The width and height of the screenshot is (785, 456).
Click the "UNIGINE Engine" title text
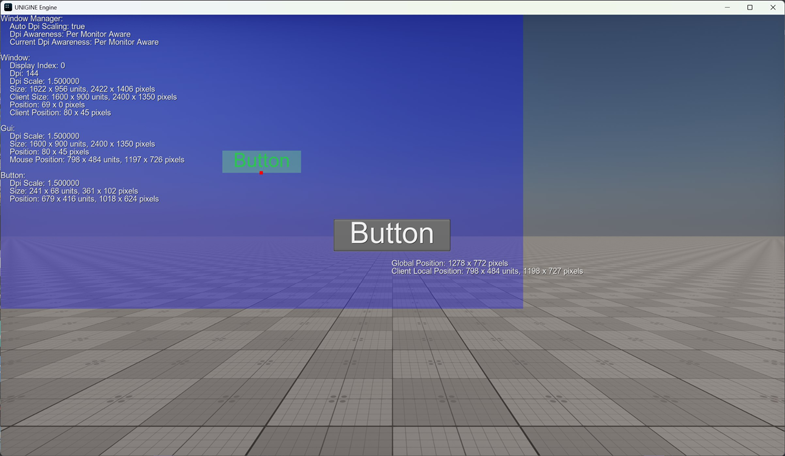36,7
